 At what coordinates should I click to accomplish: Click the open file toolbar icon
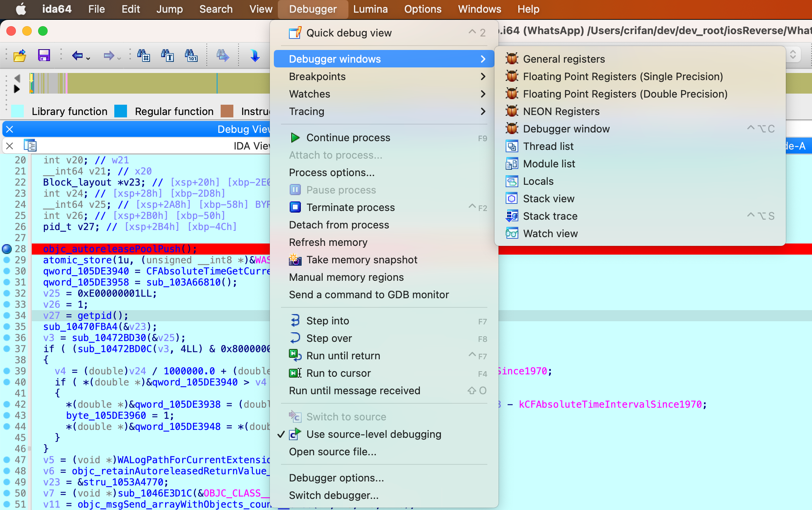point(19,56)
